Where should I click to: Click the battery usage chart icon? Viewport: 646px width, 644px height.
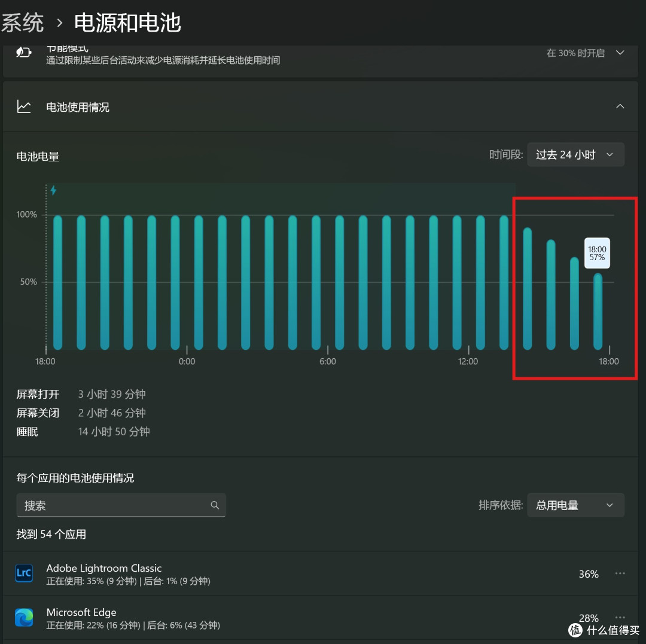point(24,106)
